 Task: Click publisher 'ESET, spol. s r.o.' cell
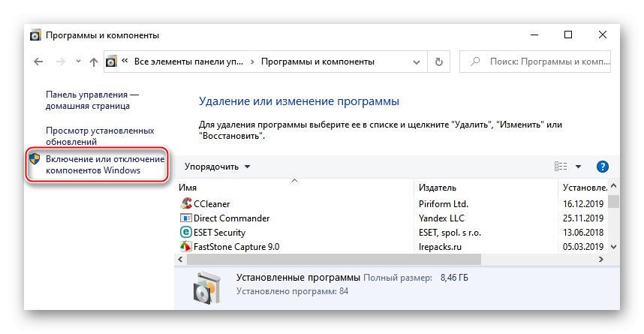pos(450,233)
